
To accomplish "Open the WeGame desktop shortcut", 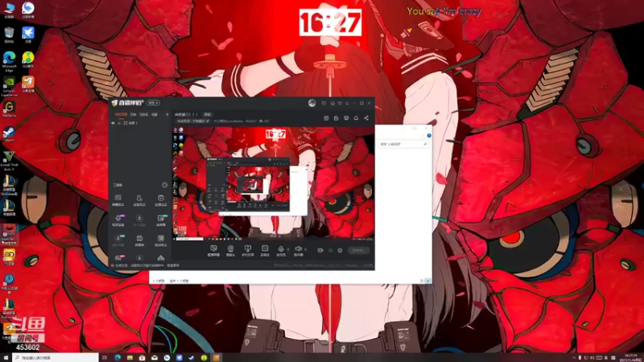I will [x=9, y=109].
